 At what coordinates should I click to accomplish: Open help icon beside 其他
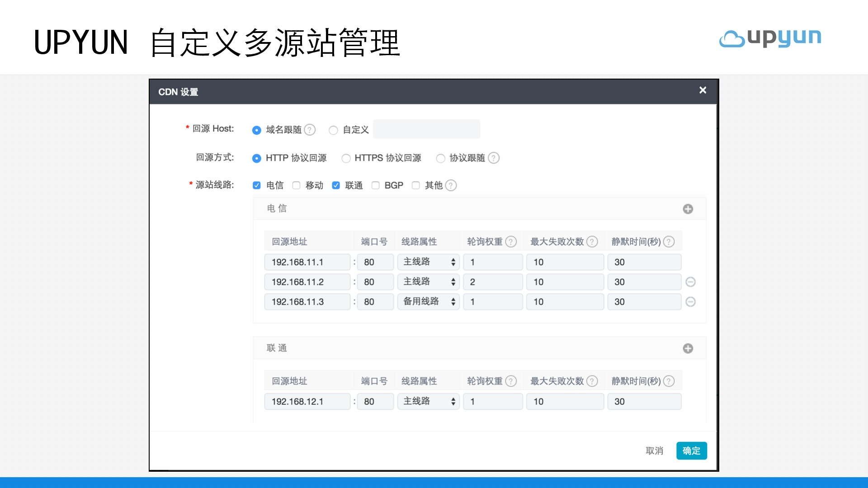point(451,185)
